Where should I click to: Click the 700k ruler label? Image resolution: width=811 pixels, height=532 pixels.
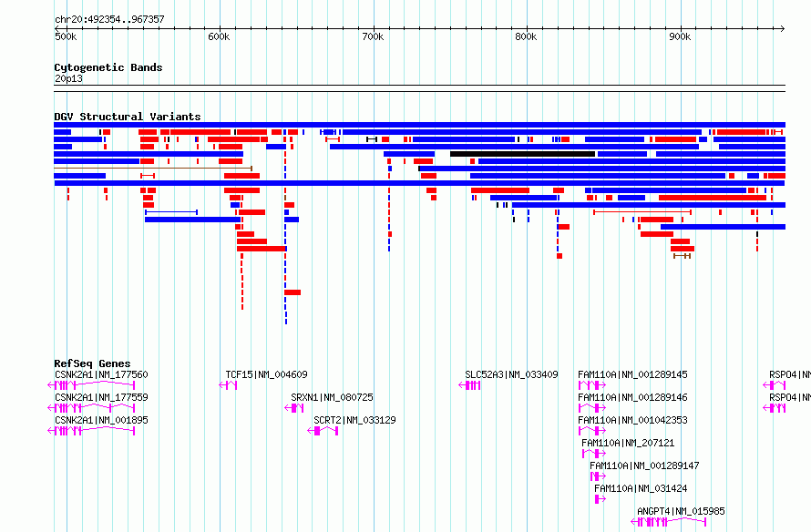coord(373,36)
